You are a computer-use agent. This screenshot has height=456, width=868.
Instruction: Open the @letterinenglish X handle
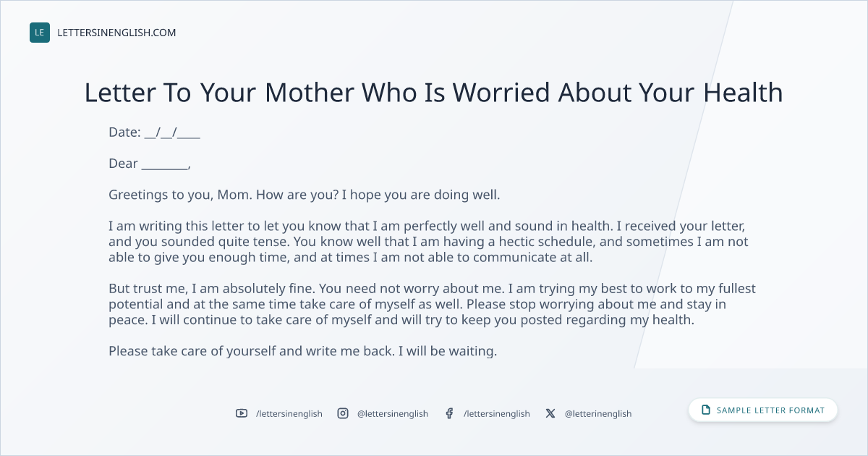click(x=598, y=413)
